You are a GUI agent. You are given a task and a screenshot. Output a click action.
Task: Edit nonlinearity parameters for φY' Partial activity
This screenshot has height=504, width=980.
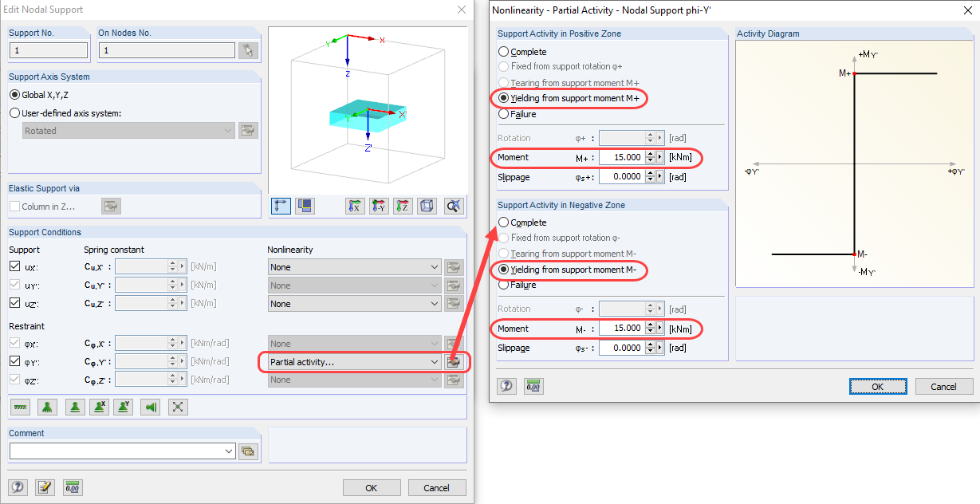[454, 361]
